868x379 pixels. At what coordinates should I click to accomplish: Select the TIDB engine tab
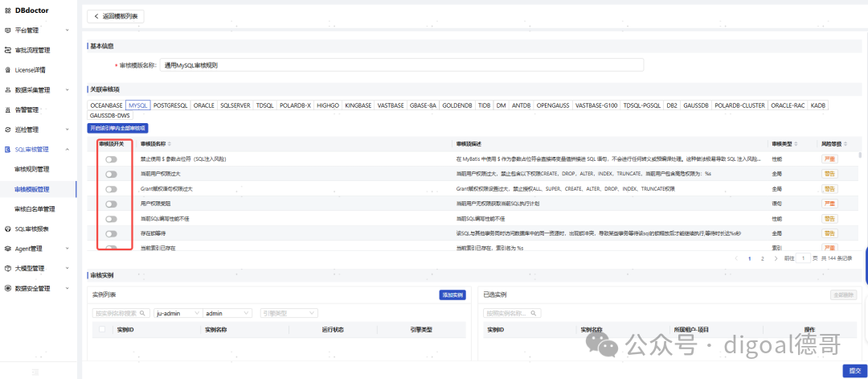point(485,105)
